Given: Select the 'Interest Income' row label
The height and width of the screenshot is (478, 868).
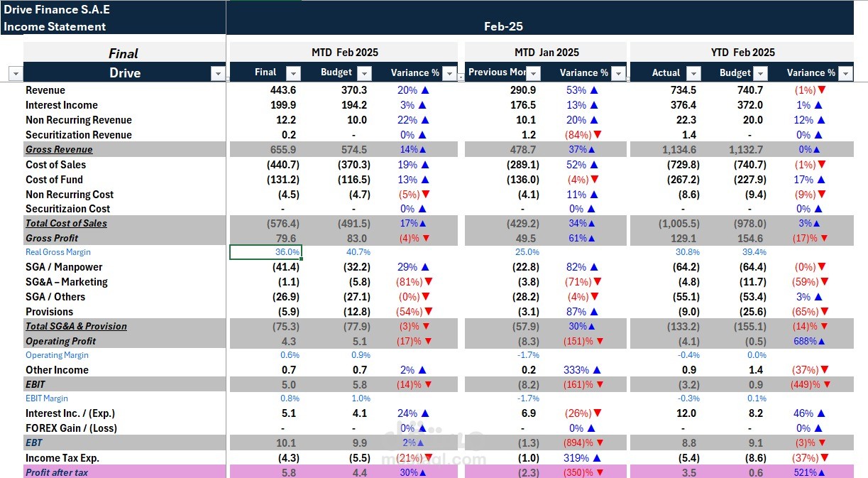Looking at the screenshot, I should 62,105.
